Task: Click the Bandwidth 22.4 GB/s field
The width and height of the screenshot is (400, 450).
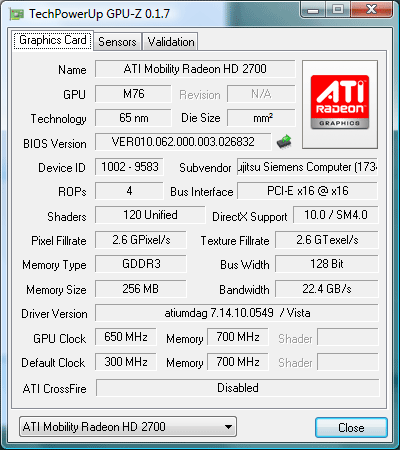Action: coord(327,289)
